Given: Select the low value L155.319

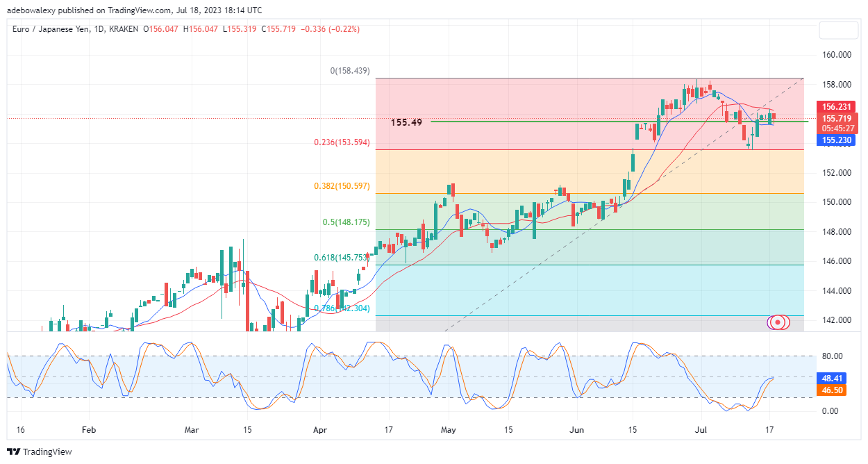Looking at the screenshot, I should pos(240,28).
